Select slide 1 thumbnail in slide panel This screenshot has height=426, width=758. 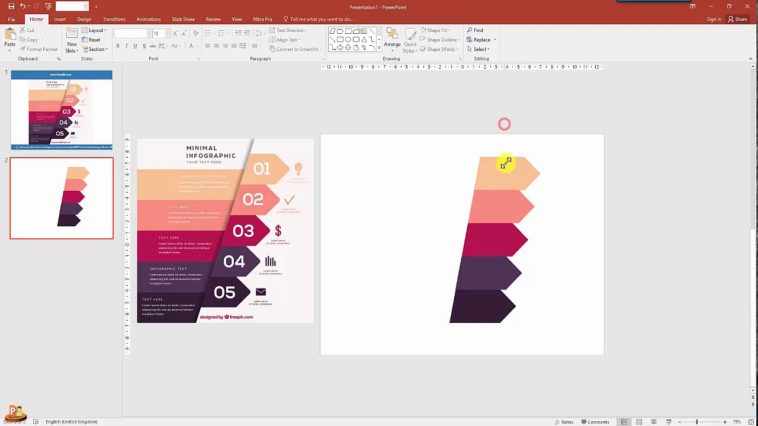[x=61, y=110]
